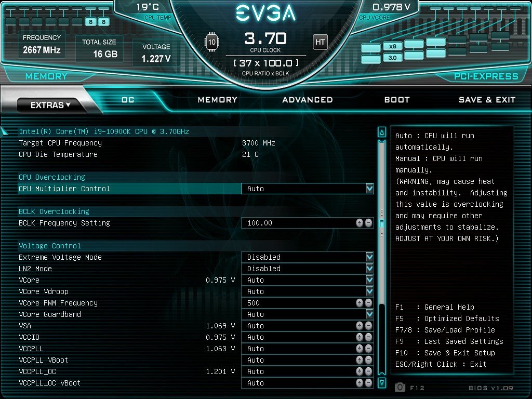Decrease VCCPLL_OC using the minus button
This screenshot has width=532, height=399.
coord(368,371)
